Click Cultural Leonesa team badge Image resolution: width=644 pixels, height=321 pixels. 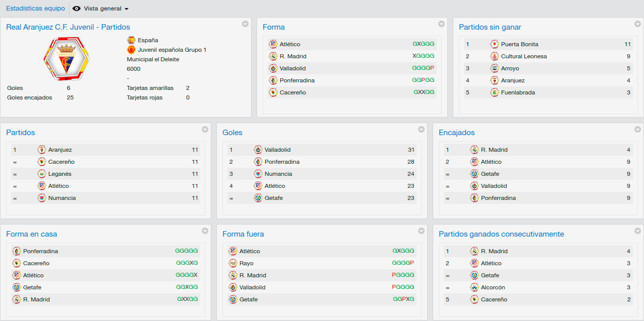coord(495,56)
